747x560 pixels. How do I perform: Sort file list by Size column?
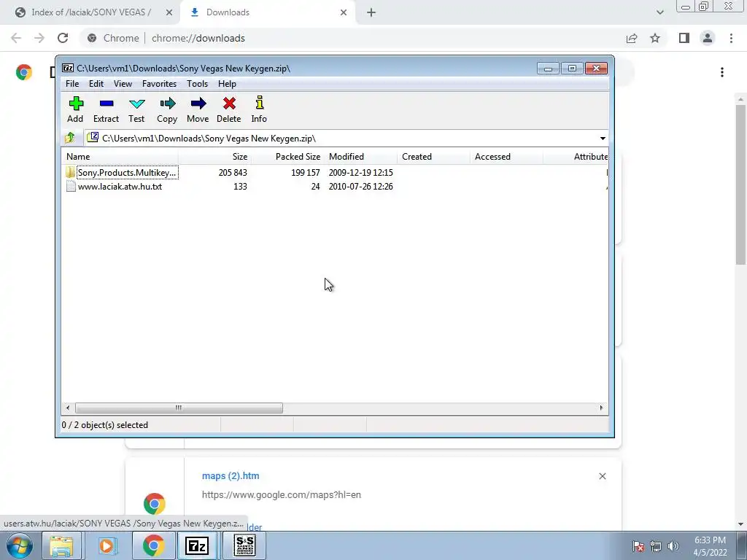pyautogui.click(x=215, y=157)
